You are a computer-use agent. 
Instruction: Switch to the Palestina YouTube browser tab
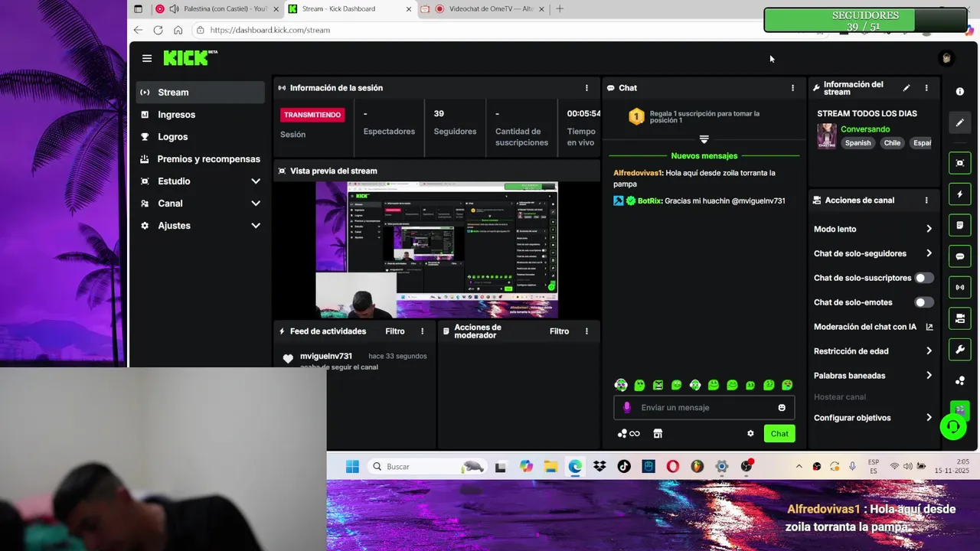217,9
